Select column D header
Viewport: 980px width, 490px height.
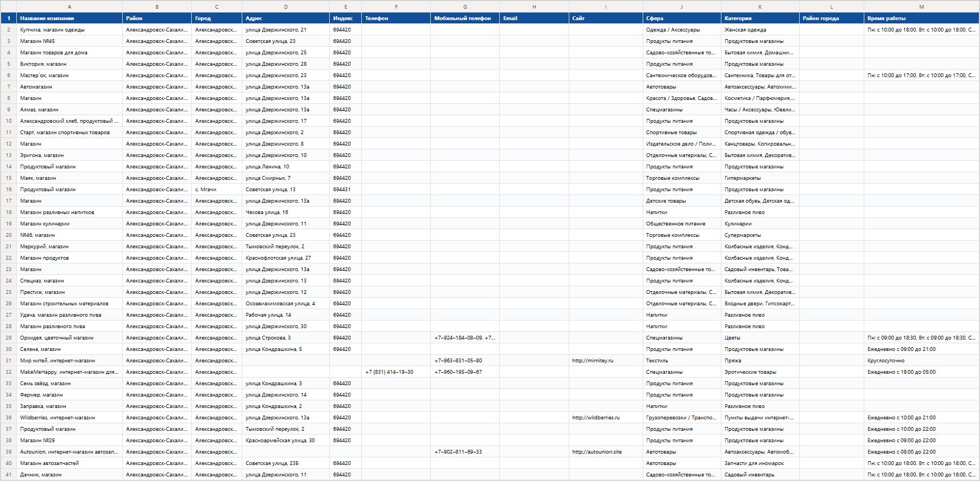(x=286, y=7)
